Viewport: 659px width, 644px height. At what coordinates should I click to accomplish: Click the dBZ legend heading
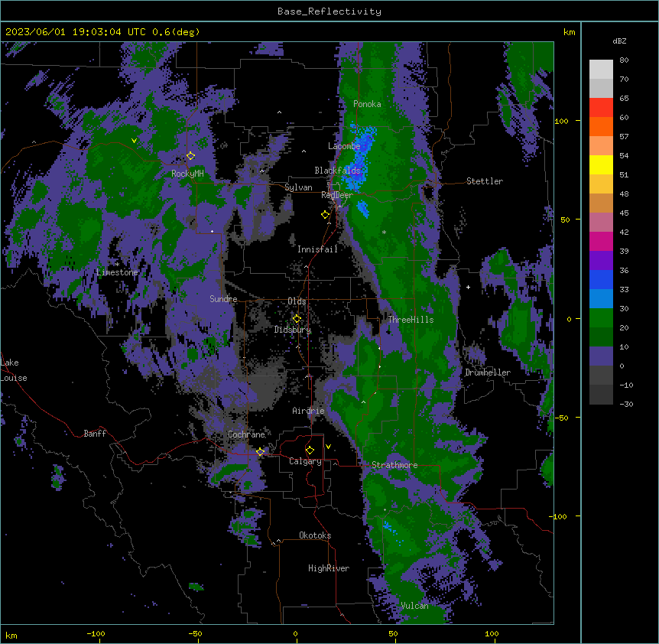point(619,41)
